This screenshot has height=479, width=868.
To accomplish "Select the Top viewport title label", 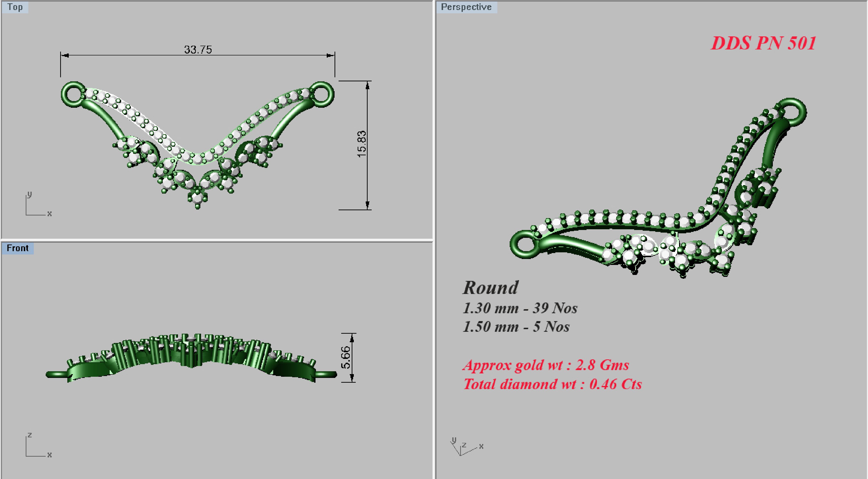I will pos(15,7).
